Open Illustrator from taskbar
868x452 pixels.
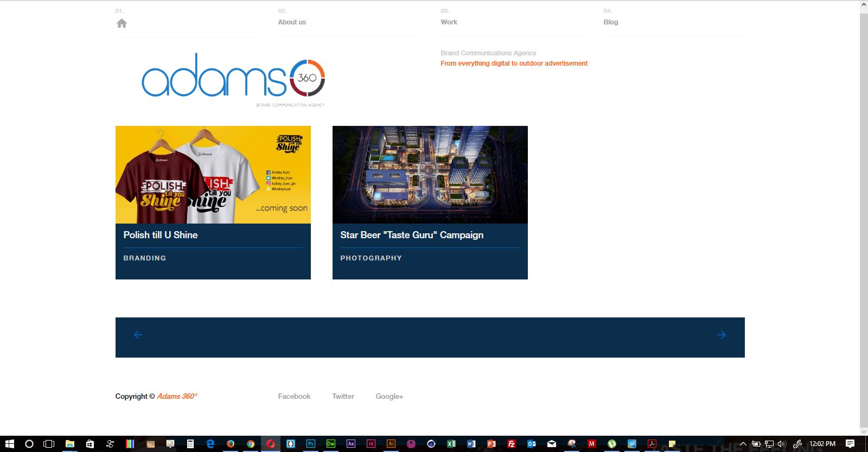pyautogui.click(x=391, y=444)
